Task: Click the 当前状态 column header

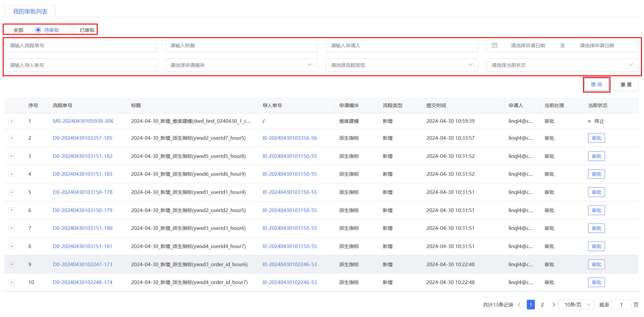Action: [x=597, y=105]
